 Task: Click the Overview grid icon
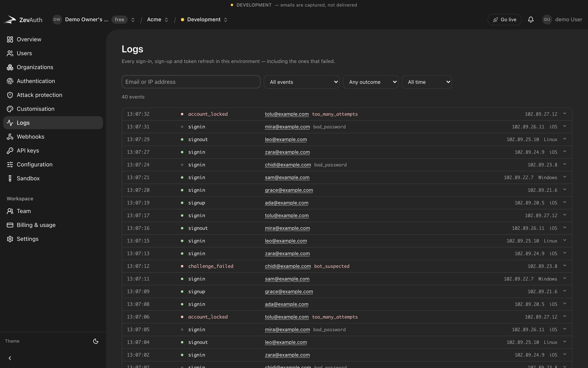10,39
